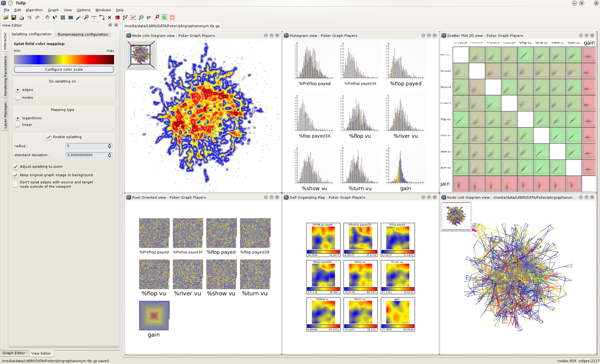
Task: Click the print icon in toolbar
Action: pos(21,17)
